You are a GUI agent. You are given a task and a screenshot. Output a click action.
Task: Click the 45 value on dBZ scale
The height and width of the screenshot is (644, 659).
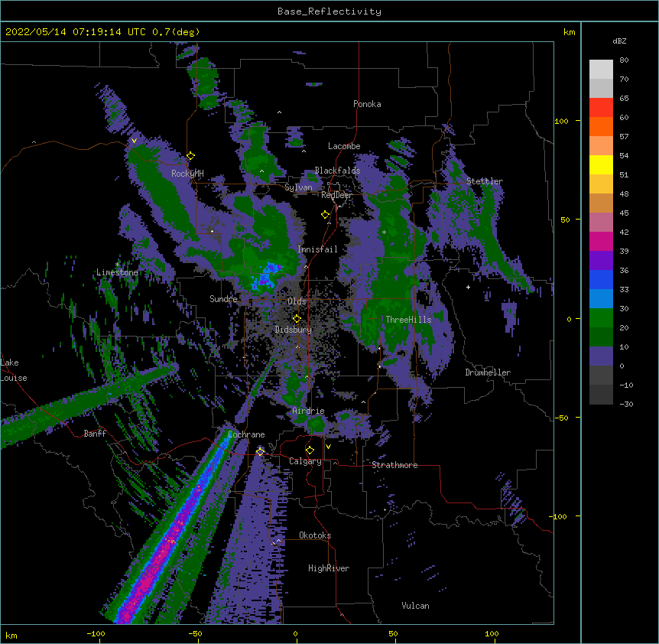(x=624, y=213)
